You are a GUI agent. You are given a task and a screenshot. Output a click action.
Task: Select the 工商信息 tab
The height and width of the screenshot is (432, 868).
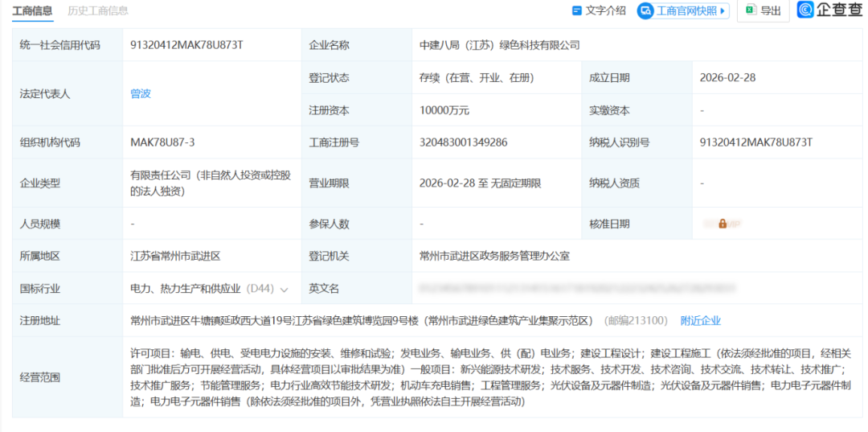point(33,10)
